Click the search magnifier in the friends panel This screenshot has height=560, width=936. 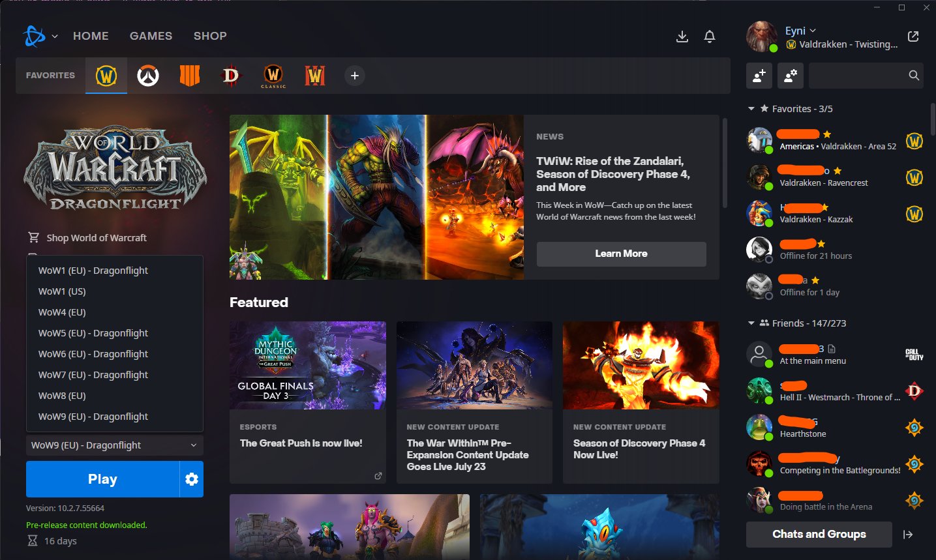[913, 75]
